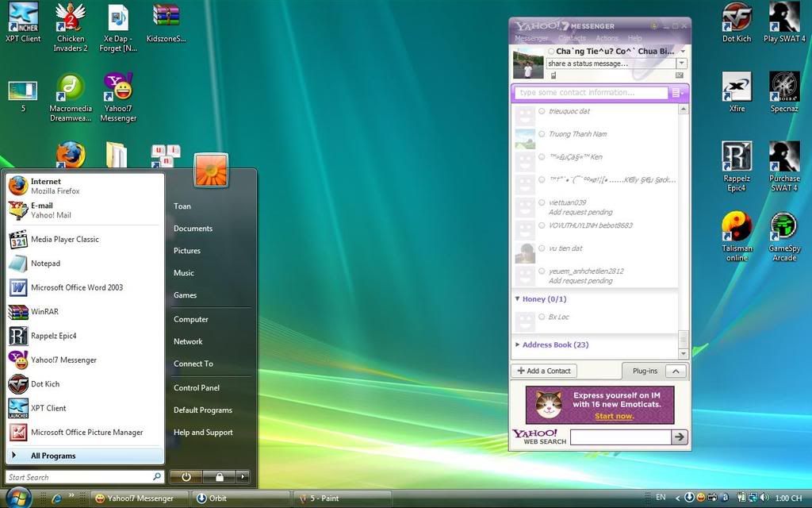Expand All Programs in Start menu
This screenshot has height=508, width=812.
[x=85, y=456]
